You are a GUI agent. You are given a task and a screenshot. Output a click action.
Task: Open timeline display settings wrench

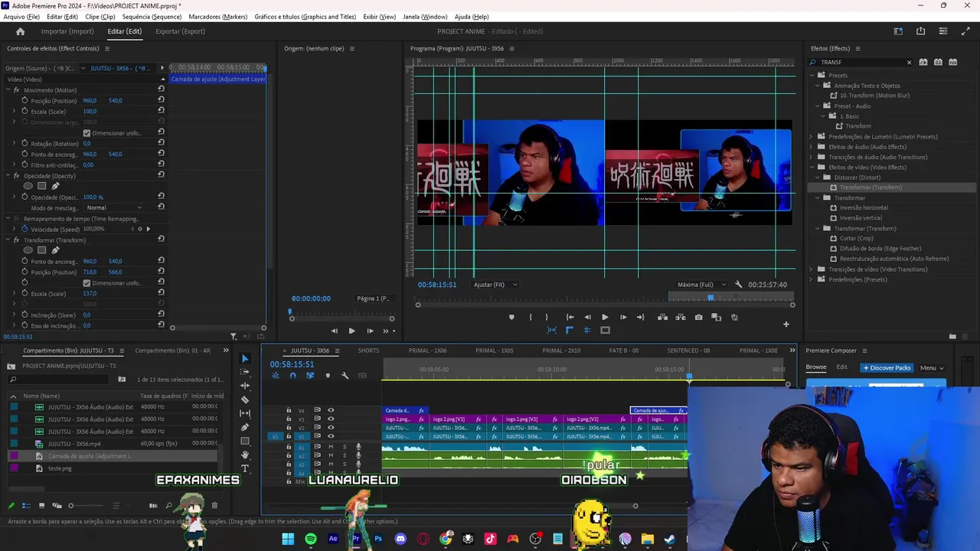[345, 376]
